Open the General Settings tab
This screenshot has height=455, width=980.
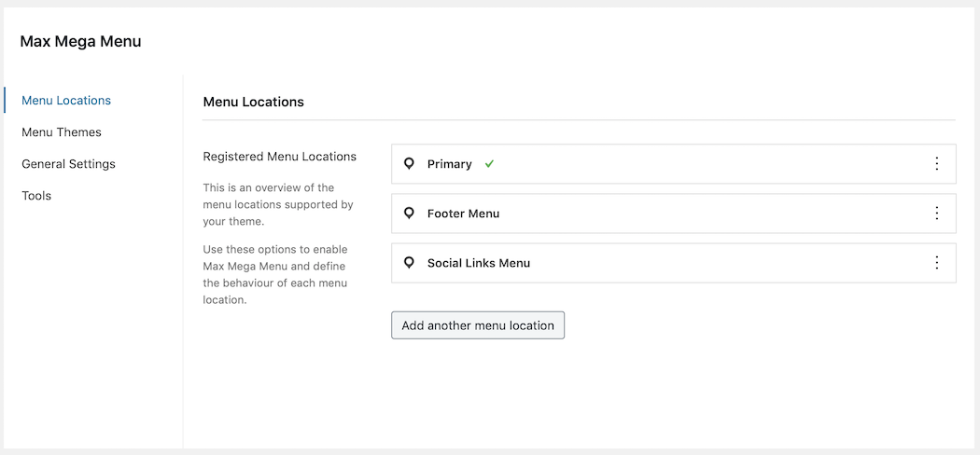[x=68, y=164]
